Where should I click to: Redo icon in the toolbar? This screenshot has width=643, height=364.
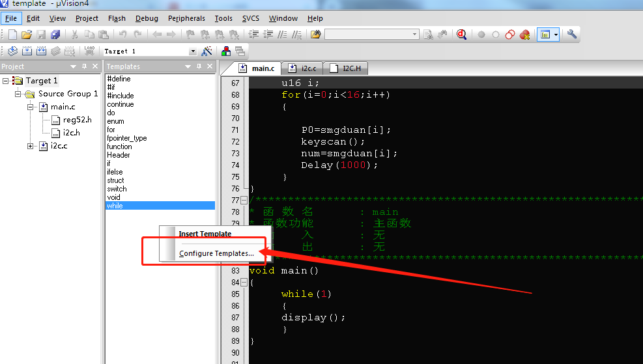[137, 35]
